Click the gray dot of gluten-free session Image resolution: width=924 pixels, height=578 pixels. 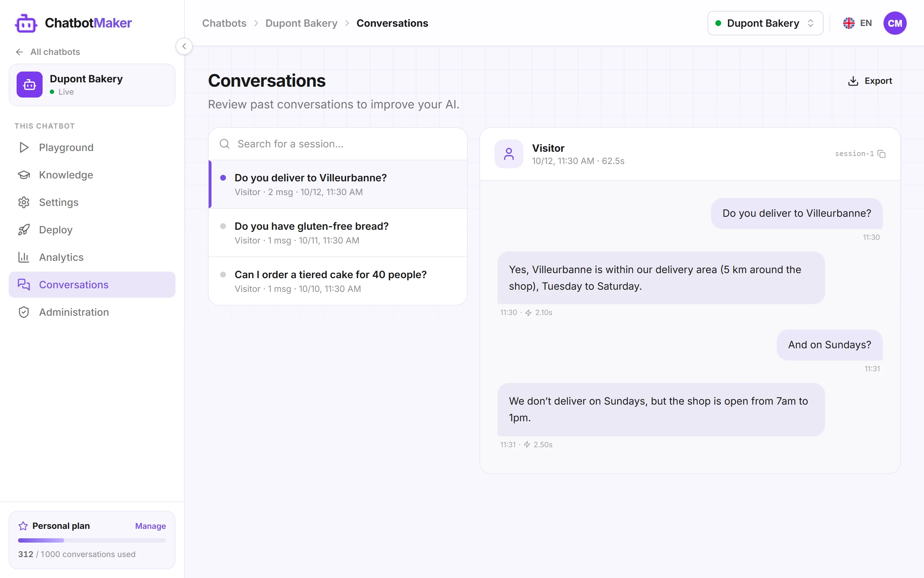click(x=223, y=226)
